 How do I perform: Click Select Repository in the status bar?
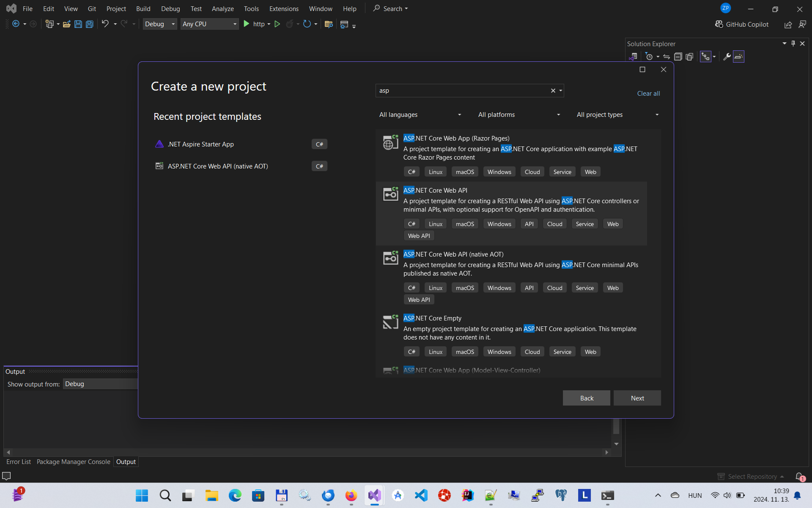[752, 477]
